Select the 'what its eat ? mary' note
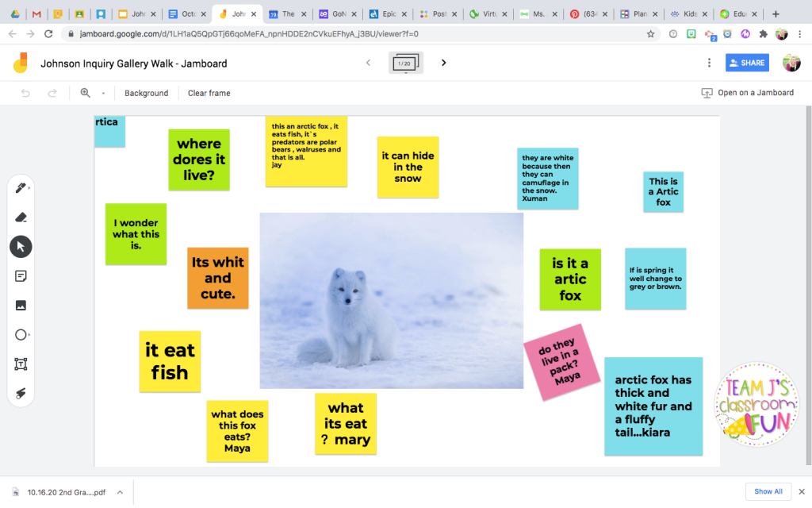Viewport: 812px width, 508px height. coord(346,424)
